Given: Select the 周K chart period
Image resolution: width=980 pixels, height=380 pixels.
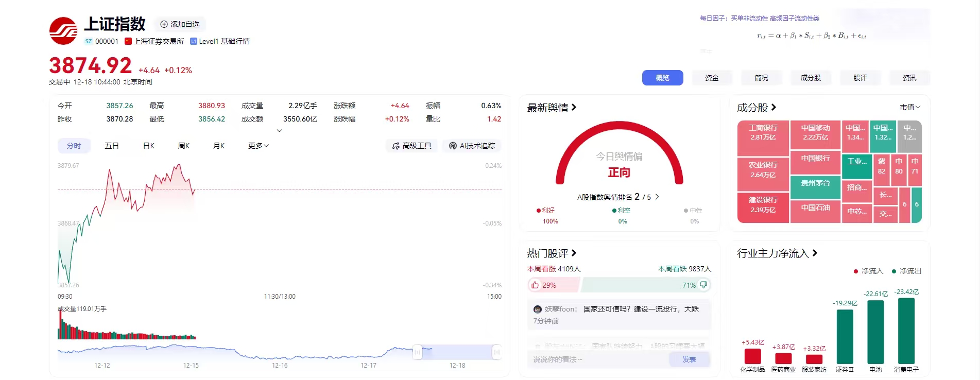Looking at the screenshot, I should 184,146.
